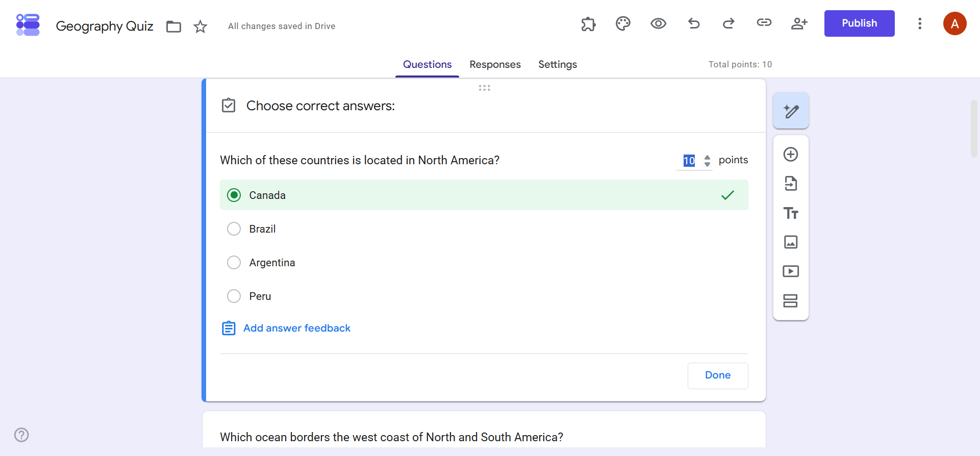Star the Geography Quiz form
The image size is (980, 456).
200,27
